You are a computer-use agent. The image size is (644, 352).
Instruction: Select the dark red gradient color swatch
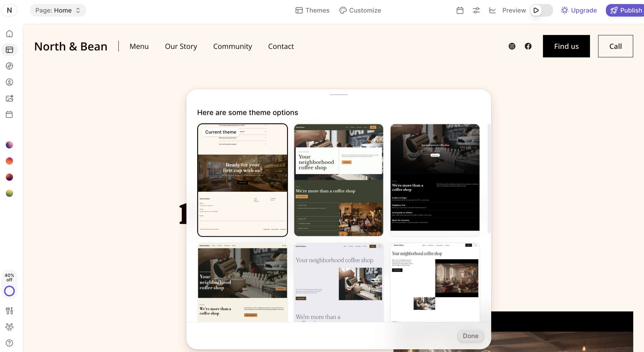9,177
